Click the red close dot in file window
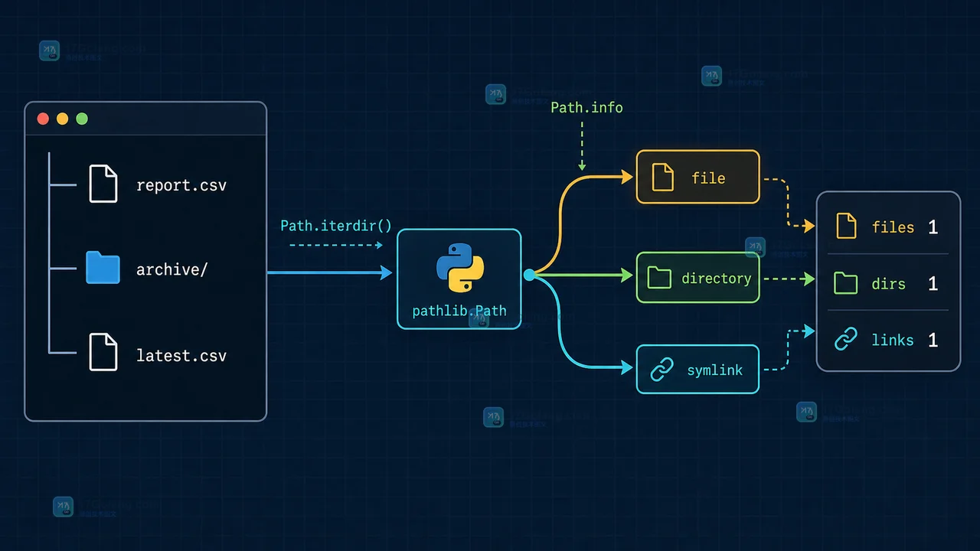Screen dimensions: 980x551 (x=43, y=119)
